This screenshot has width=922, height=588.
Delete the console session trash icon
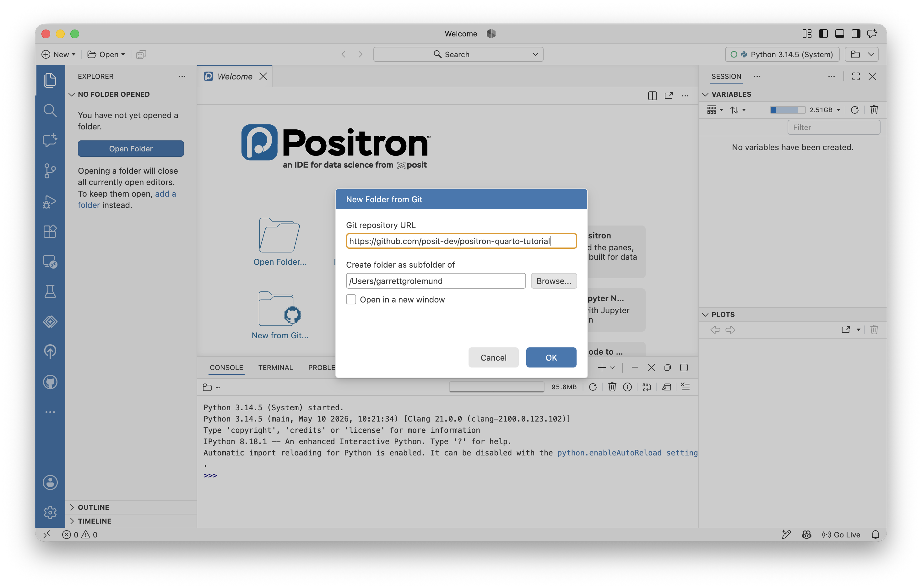click(612, 387)
